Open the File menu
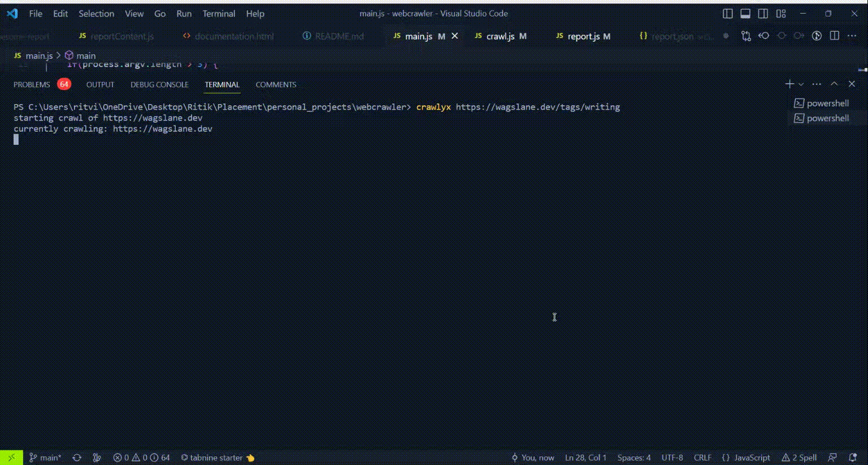The height and width of the screenshot is (465, 868). point(36,14)
